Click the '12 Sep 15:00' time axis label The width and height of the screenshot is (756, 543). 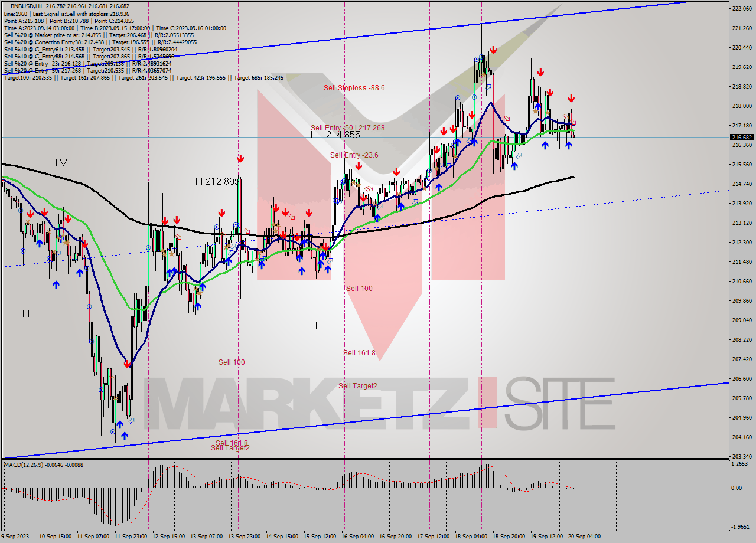click(x=168, y=537)
